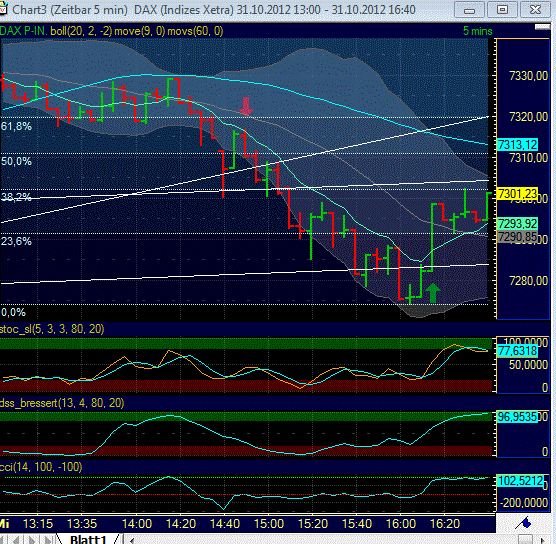Image resolution: width=556 pixels, height=544 pixels.
Task: Click the 'stoc_sl(5, 3, 3, 80, 20)' panel label
Action: (x=52, y=329)
